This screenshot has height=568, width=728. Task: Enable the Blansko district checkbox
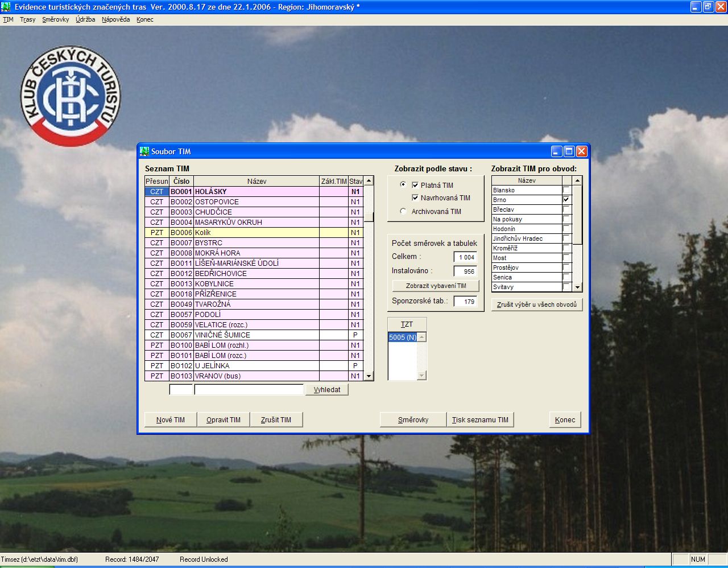pyautogui.click(x=566, y=190)
